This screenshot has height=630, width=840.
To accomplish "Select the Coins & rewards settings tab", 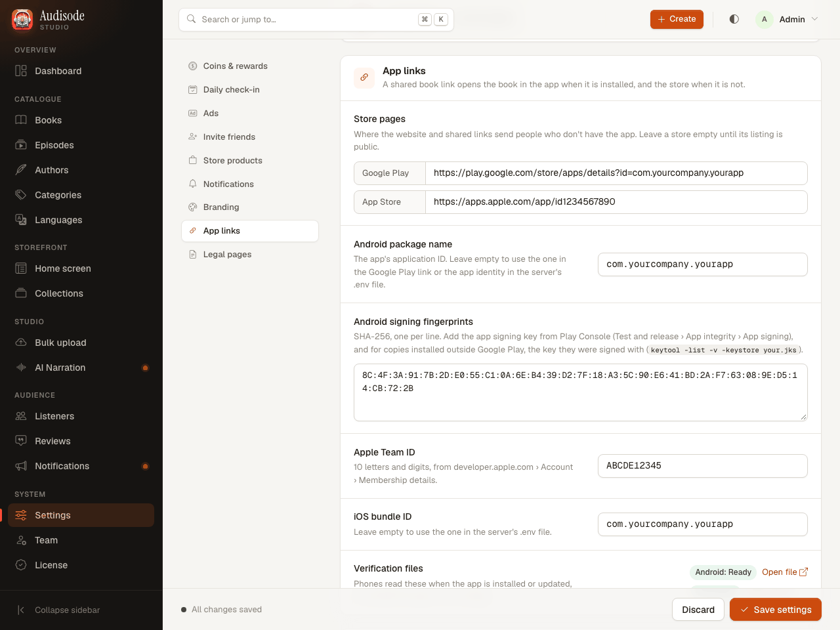I will (250, 66).
